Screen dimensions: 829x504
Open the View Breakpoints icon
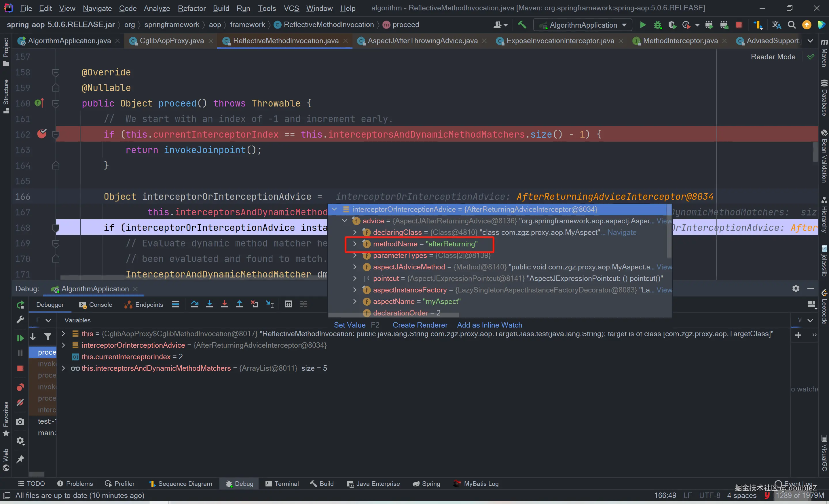point(20,387)
